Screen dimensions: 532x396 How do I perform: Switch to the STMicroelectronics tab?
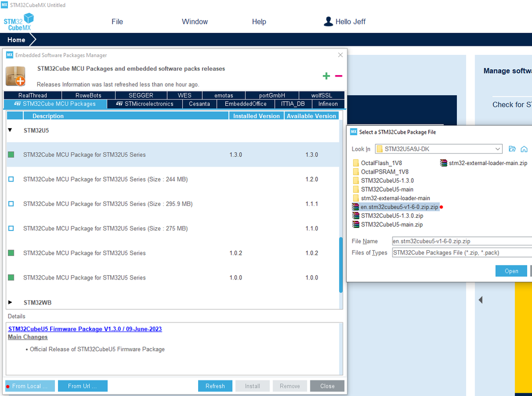[x=145, y=104]
